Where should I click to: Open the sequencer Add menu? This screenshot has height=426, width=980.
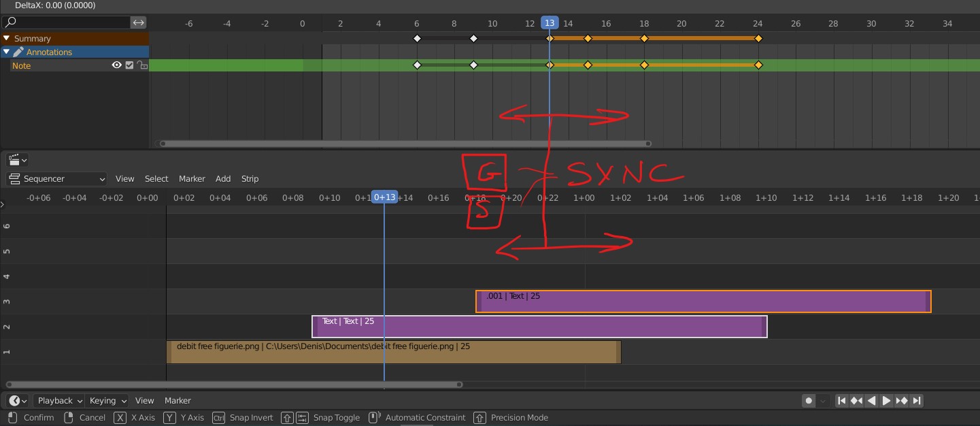[223, 179]
